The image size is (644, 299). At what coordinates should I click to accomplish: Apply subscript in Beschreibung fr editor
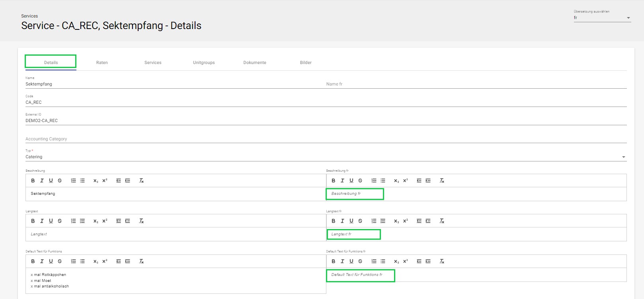coord(396,181)
